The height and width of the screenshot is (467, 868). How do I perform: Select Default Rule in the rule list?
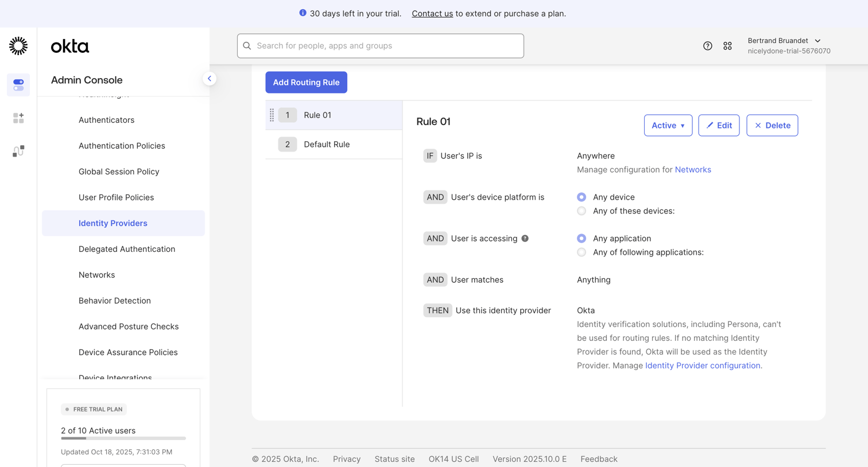click(334, 145)
